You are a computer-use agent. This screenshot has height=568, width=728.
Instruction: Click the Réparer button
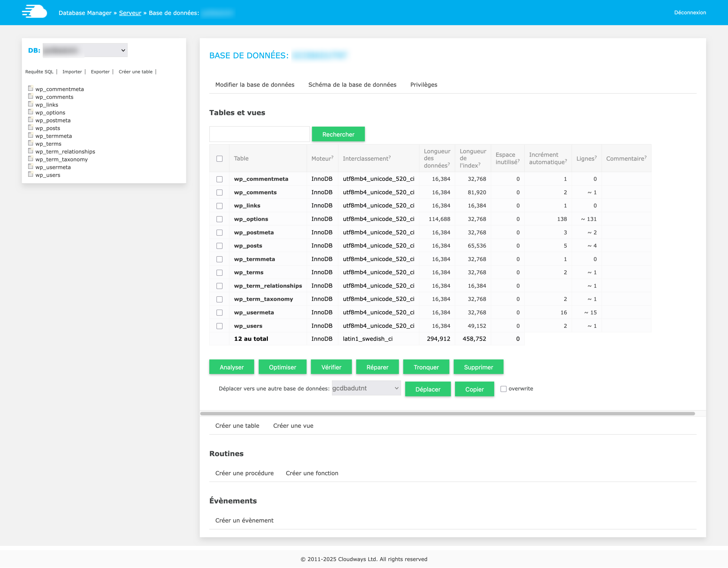(x=377, y=367)
